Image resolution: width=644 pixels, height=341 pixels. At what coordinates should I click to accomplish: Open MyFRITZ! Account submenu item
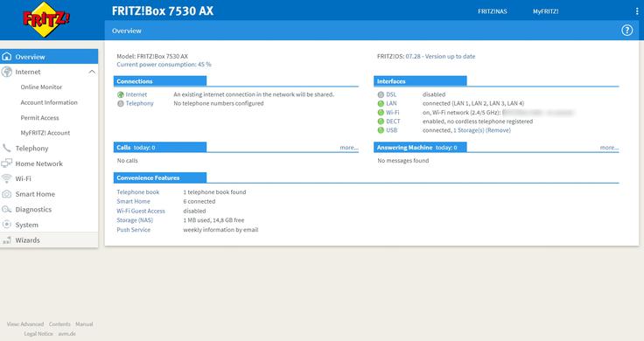[x=45, y=133]
